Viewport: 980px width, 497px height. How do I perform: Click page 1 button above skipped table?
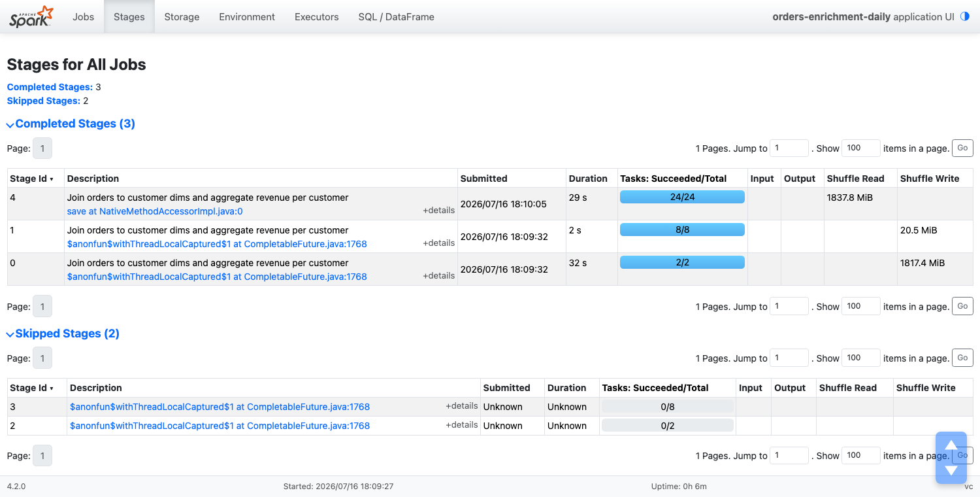click(42, 358)
